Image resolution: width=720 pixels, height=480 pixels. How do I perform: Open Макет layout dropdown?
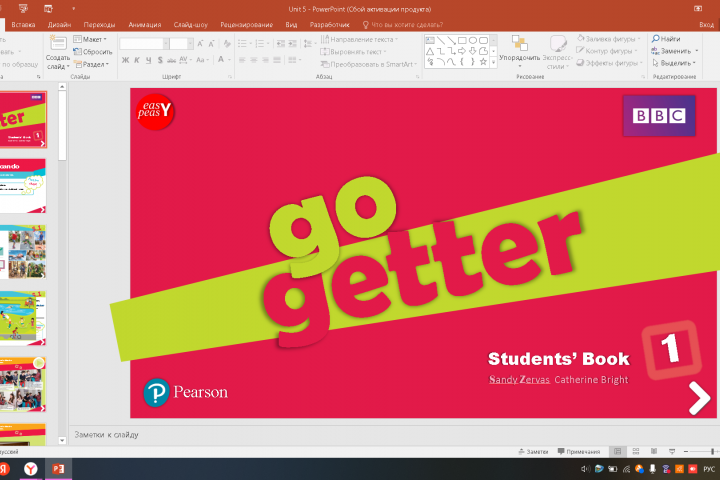pyautogui.click(x=90, y=40)
